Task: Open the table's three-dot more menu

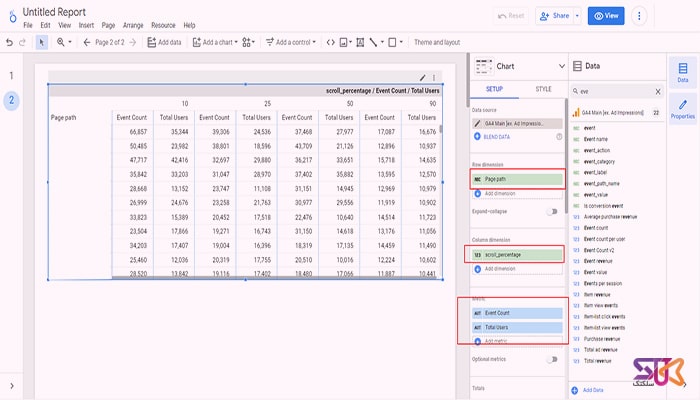Action: 434,78
